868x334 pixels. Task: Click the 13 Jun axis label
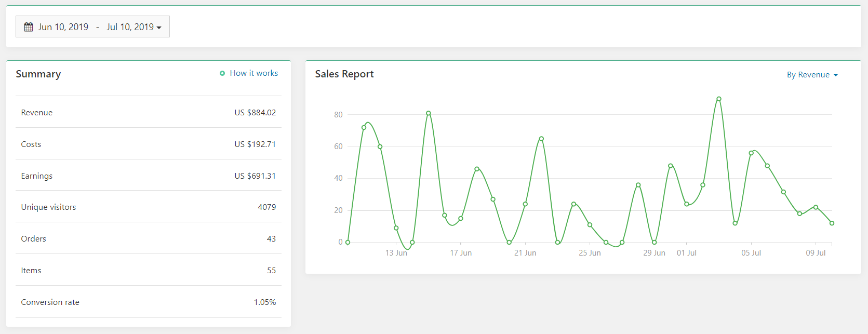pyautogui.click(x=396, y=253)
